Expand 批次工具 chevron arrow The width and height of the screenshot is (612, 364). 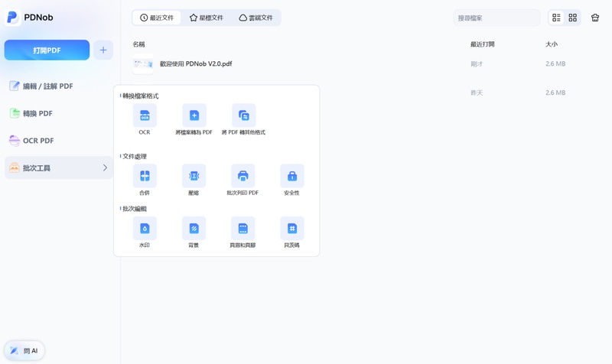coord(105,167)
